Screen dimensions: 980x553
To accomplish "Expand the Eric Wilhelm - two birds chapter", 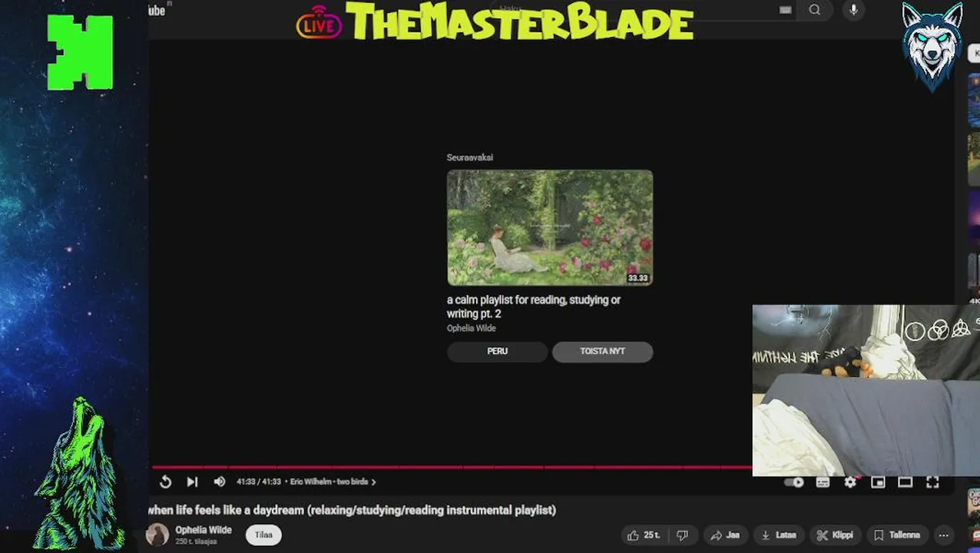I will click(333, 482).
